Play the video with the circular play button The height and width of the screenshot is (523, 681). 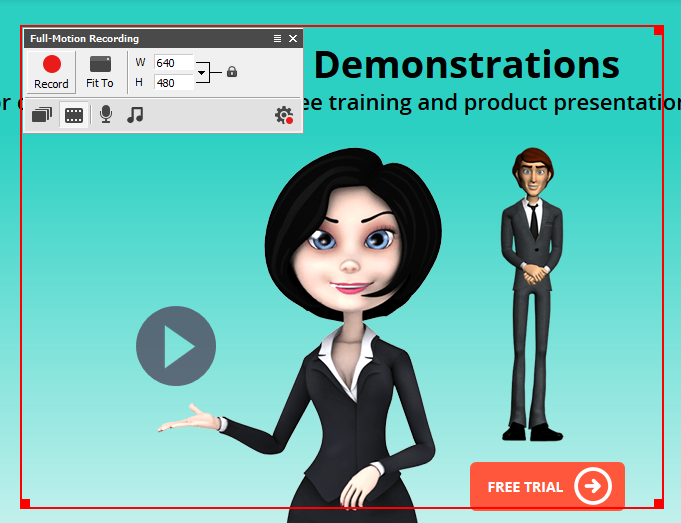(x=176, y=346)
